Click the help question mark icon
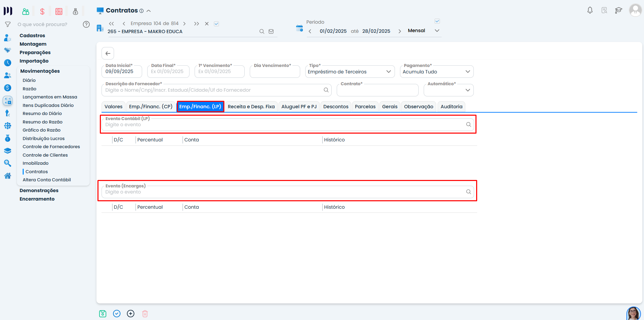 pyautogui.click(x=86, y=24)
